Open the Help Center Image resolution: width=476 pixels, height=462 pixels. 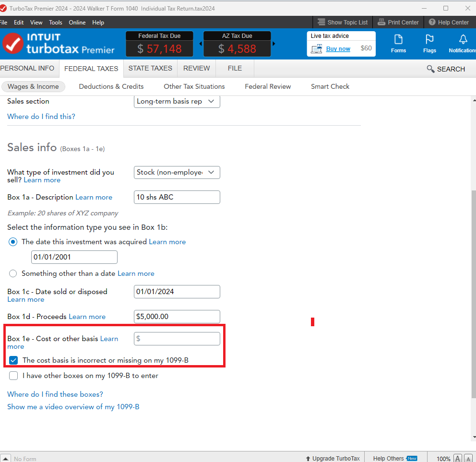449,22
